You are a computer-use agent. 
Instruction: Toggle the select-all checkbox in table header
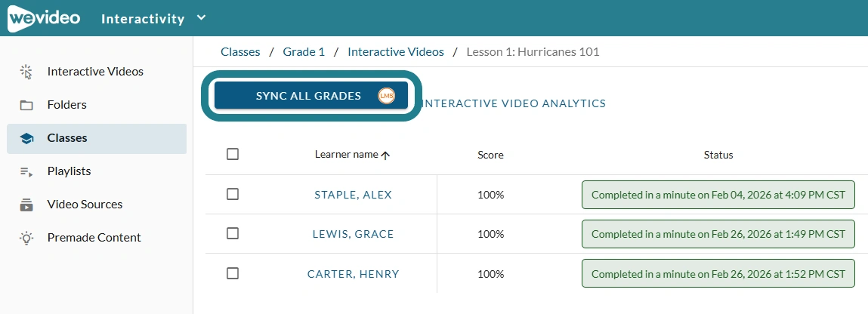233,154
